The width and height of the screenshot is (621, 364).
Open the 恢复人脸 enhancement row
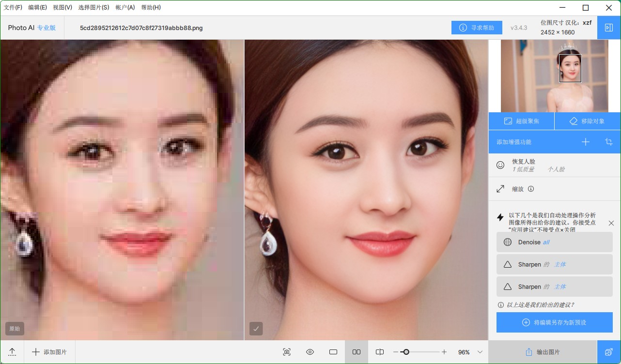pyautogui.click(x=554, y=165)
